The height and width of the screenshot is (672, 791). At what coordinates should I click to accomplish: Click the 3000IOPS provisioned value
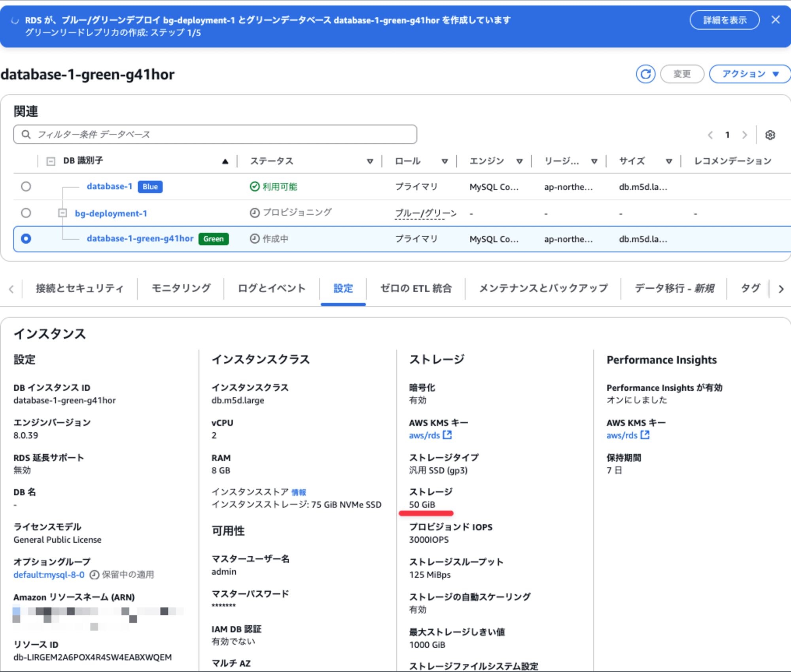(429, 539)
